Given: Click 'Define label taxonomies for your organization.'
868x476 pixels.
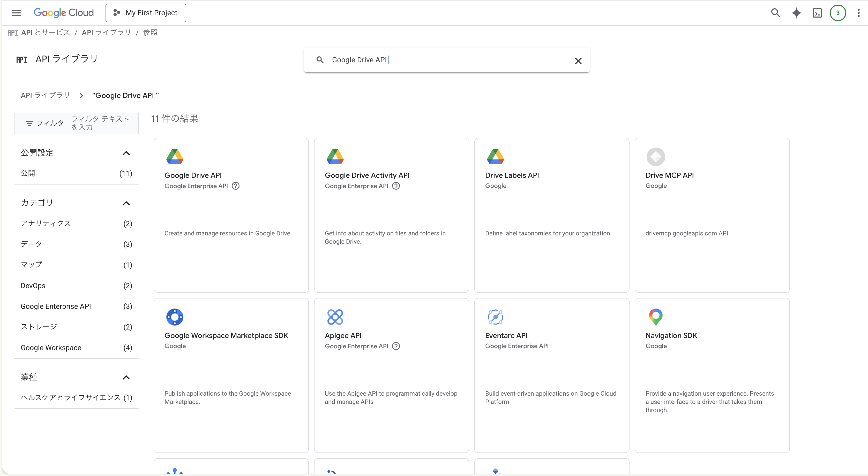Looking at the screenshot, I should coord(548,233).
